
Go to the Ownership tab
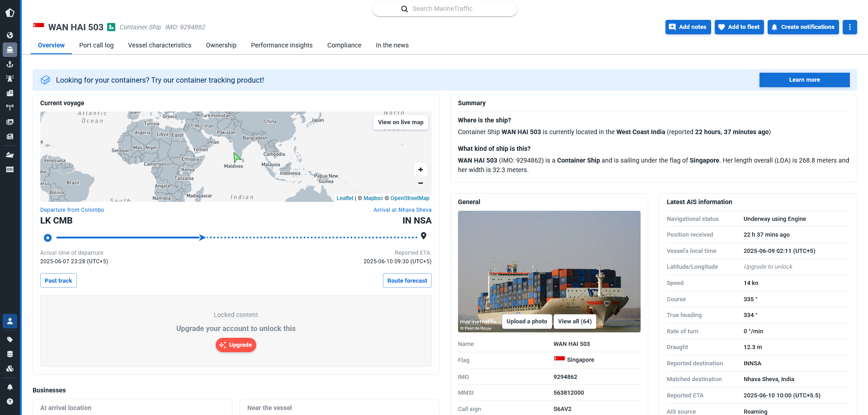tap(221, 45)
